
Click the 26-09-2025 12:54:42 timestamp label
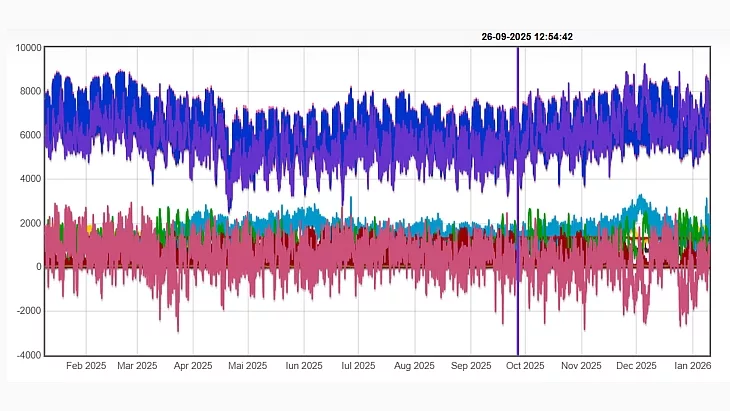click(x=526, y=37)
